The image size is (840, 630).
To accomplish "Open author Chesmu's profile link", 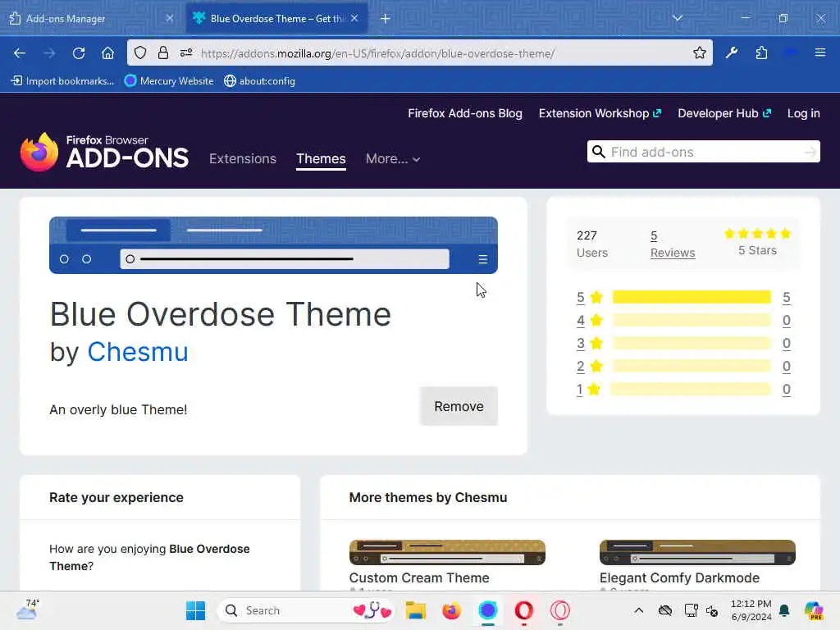I will 138,352.
